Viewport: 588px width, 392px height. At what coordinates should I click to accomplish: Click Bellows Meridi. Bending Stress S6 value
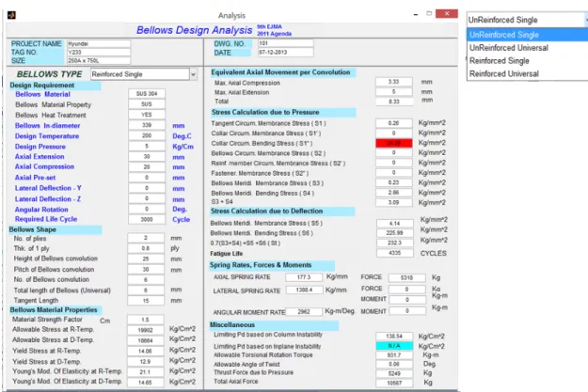[395, 233]
